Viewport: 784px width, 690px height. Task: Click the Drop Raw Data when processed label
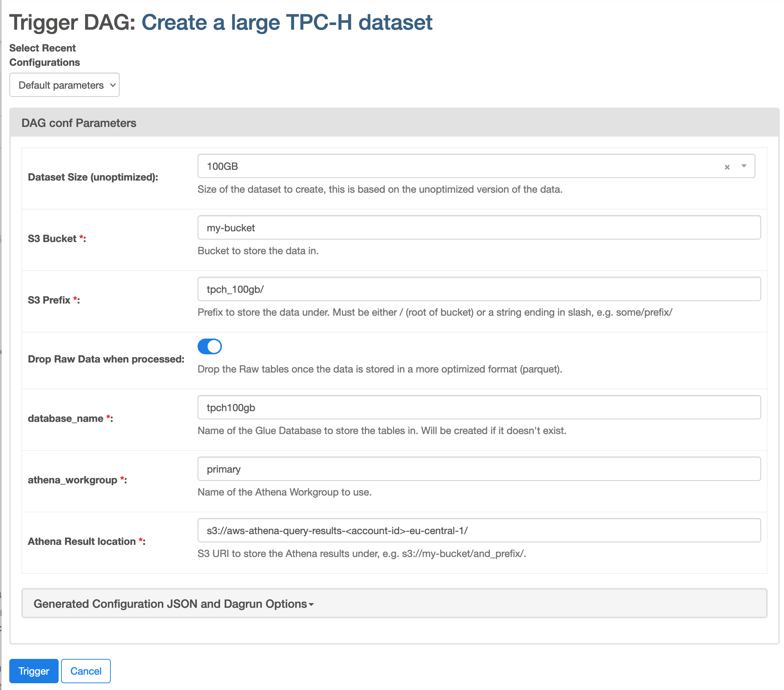point(106,359)
